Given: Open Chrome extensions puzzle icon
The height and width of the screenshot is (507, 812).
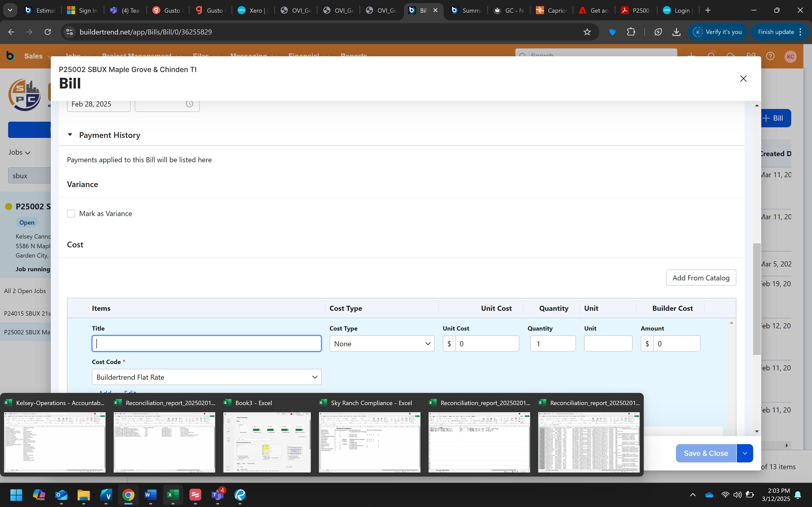Looking at the screenshot, I should tap(631, 32).
